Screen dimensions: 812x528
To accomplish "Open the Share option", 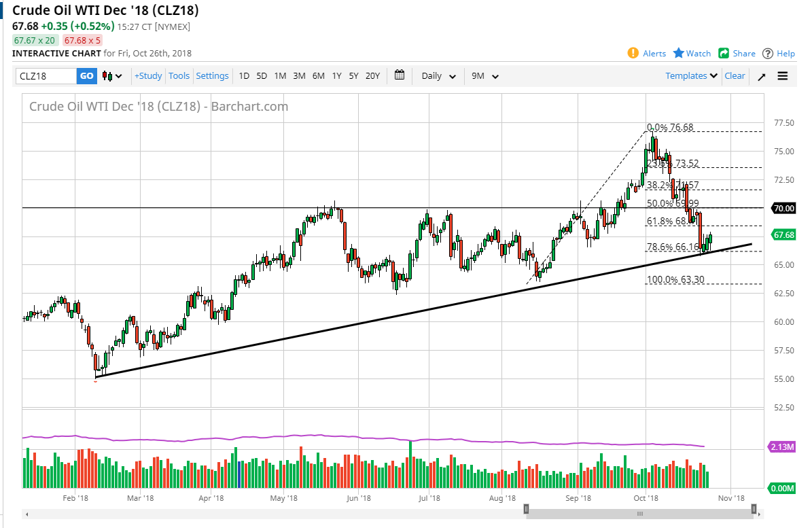I will 737,53.
